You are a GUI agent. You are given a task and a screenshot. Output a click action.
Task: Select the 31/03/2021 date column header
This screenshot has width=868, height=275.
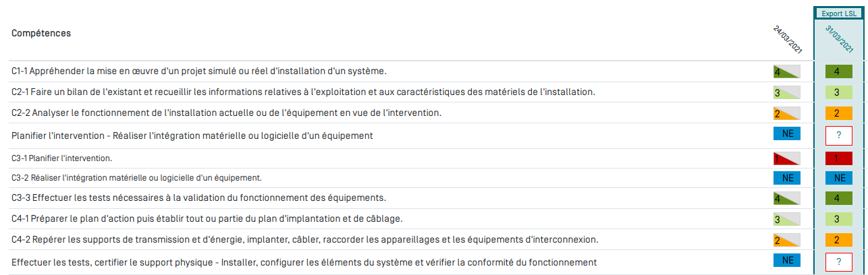pyautogui.click(x=839, y=40)
